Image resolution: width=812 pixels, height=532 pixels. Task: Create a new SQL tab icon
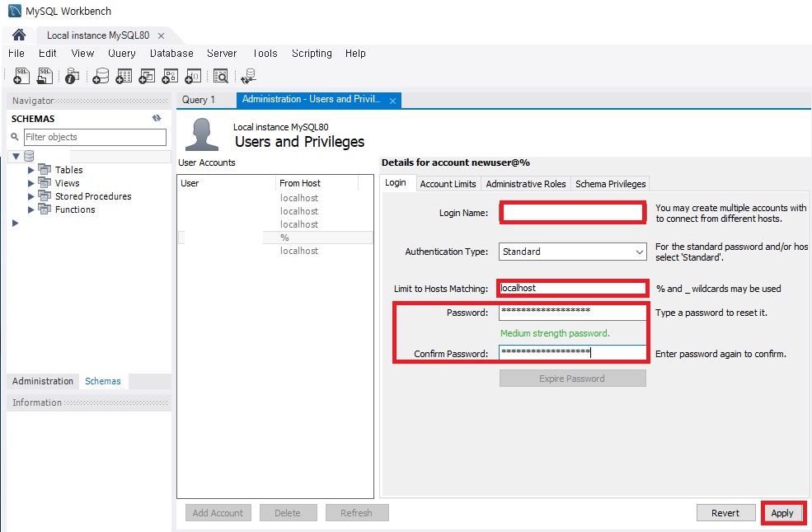21,76
